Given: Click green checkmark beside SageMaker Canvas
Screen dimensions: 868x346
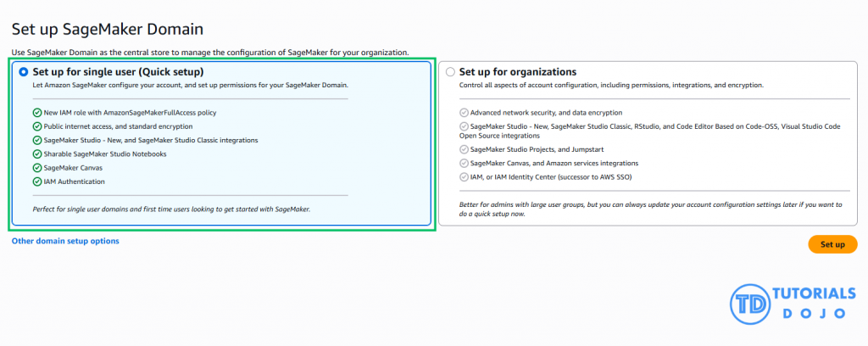Looking at the screenshot, I should tap(36, 168).
